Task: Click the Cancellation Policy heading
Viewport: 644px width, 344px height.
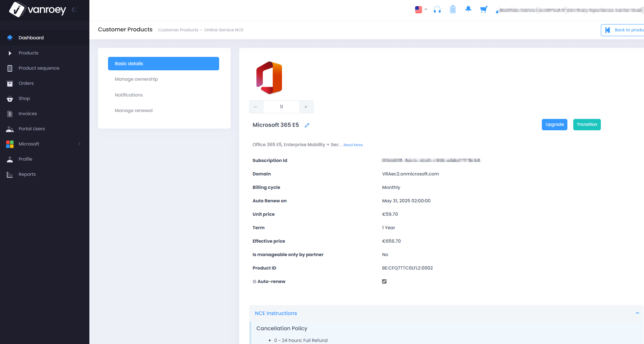Action: point(282,328)
